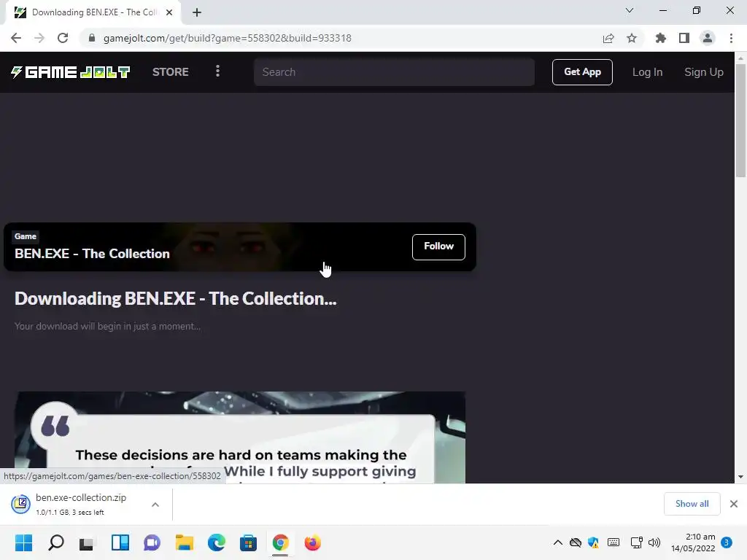Open the tab search chevron
The width and height of the screenshot is (747, 560).
[630, 10]
